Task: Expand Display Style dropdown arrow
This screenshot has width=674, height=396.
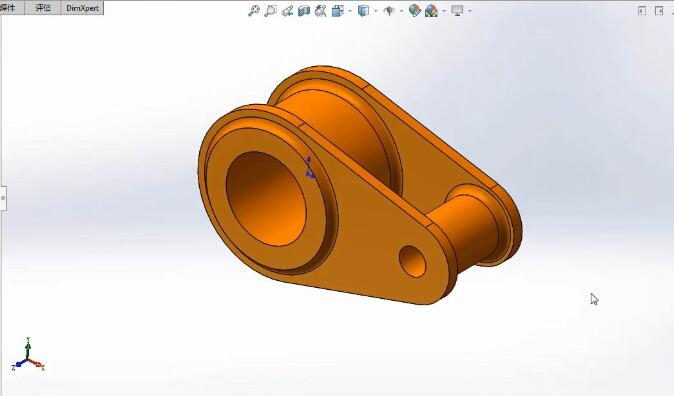Action: point(376,11)
